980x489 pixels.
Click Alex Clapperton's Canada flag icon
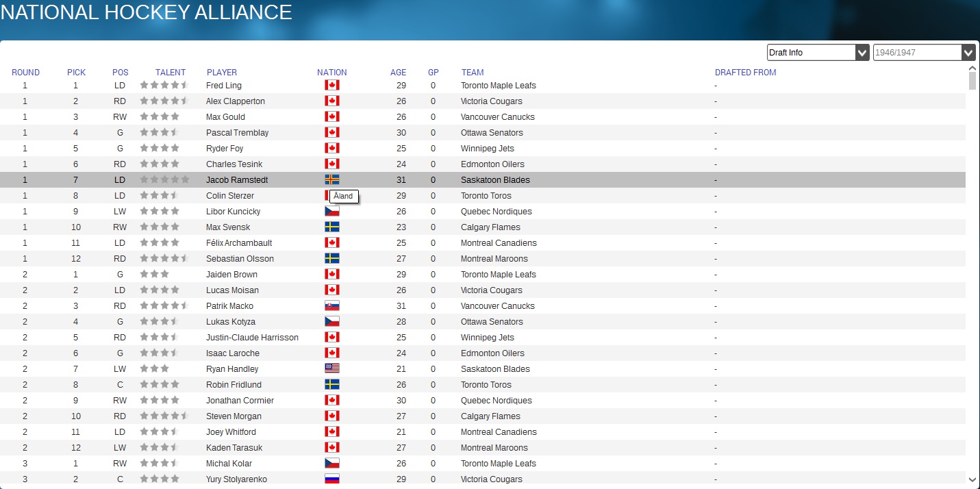point(332,101)
